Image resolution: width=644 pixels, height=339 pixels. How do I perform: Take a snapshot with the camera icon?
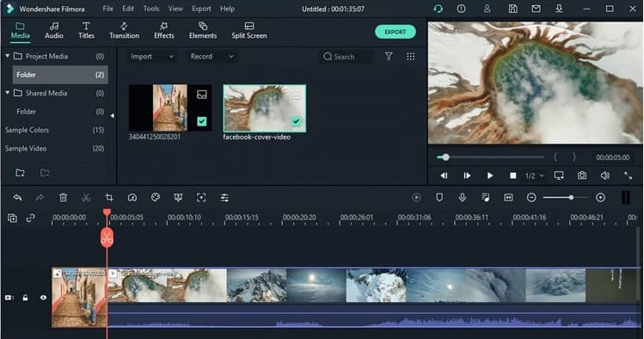582,176
